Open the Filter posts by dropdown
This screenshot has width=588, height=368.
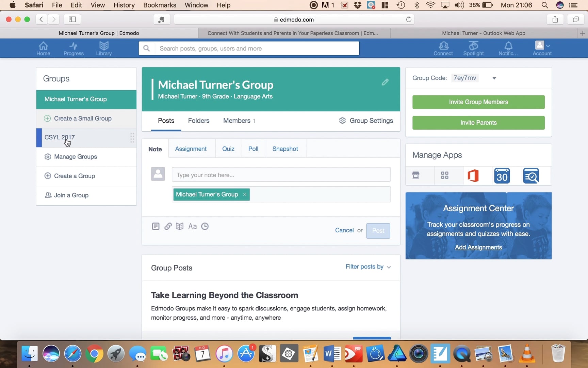tap(368, 267)
